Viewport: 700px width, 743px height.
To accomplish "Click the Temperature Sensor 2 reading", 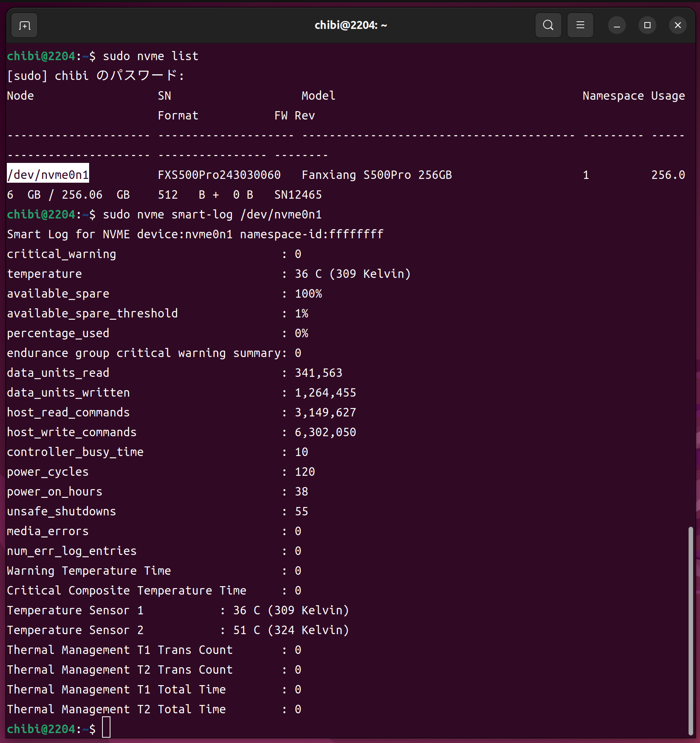I will point(291,630).
